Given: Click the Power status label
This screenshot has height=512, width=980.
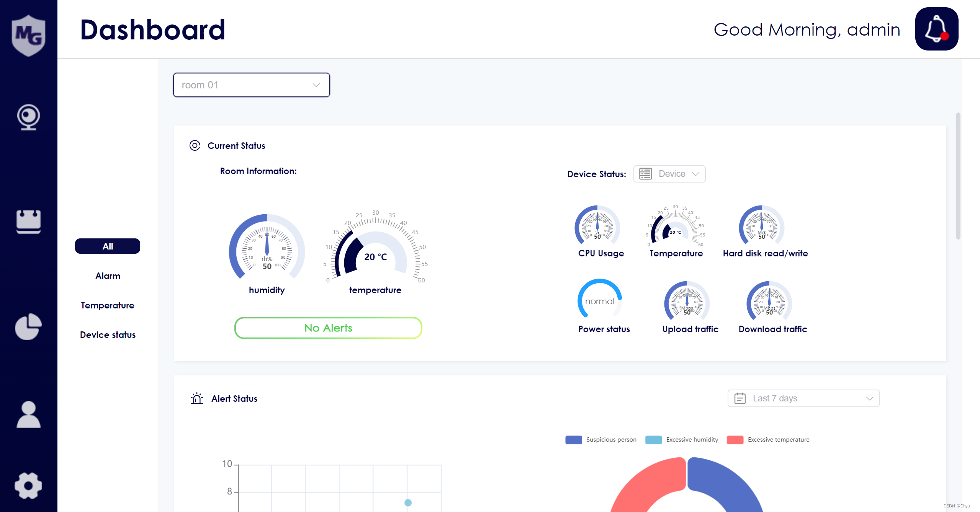Looking at the screenshot, I should [604, 329].
